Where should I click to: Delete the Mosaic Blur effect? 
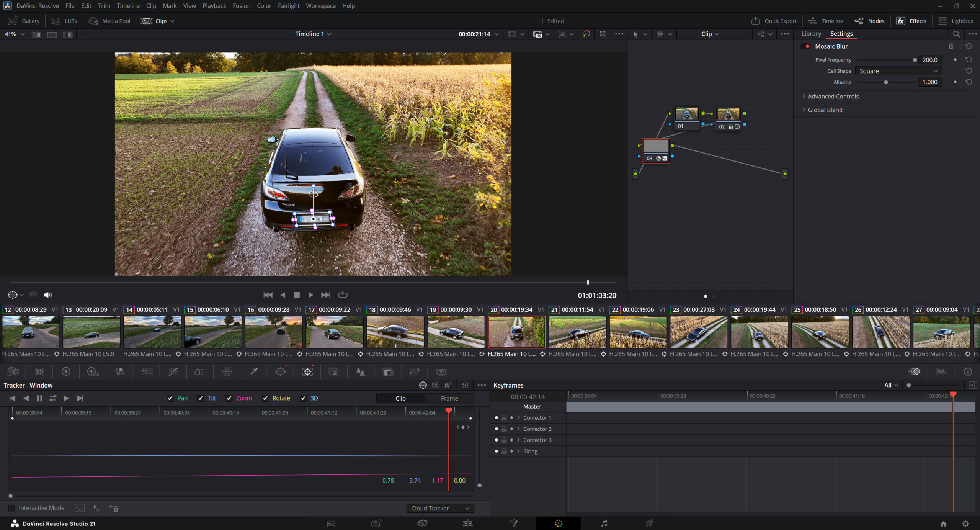tap(951, 46)
